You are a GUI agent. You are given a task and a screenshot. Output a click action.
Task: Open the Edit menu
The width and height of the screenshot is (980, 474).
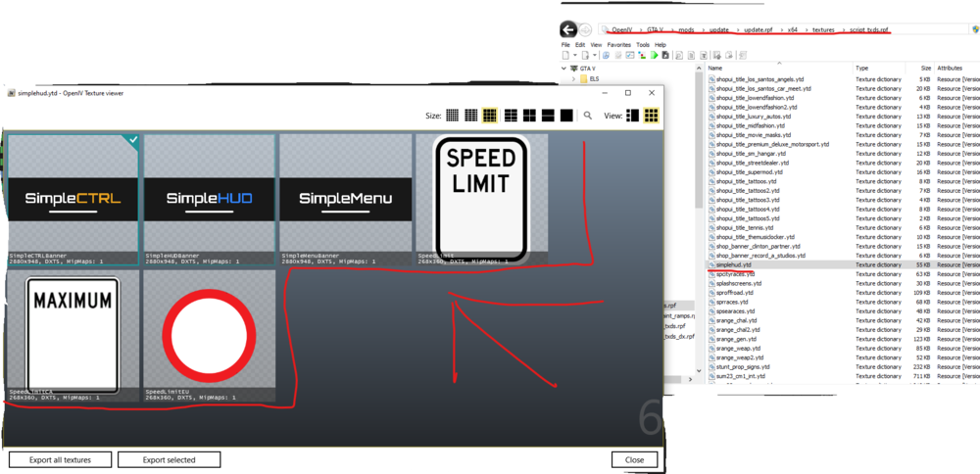pyautogui.click(x=580, y=45)
